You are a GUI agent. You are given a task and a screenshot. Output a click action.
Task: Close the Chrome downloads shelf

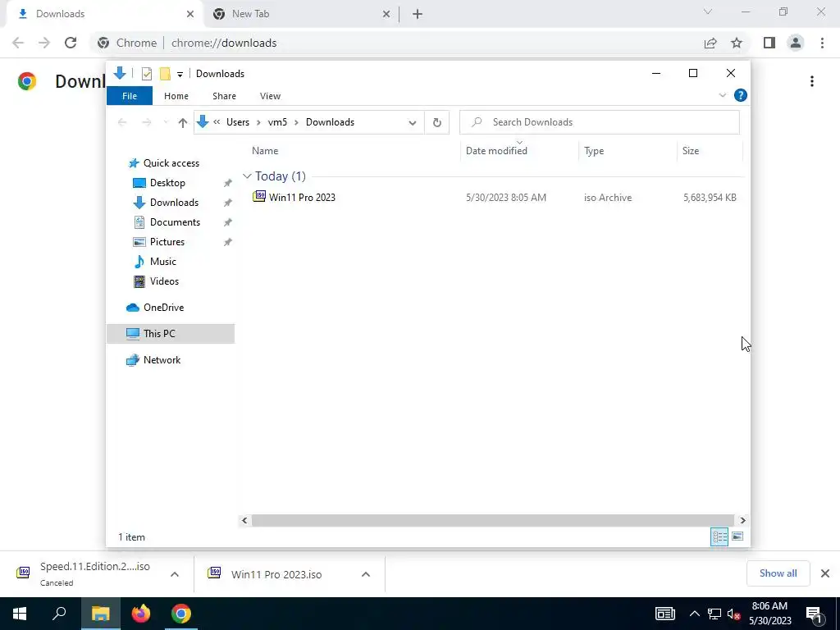click(x=825, y=573)
